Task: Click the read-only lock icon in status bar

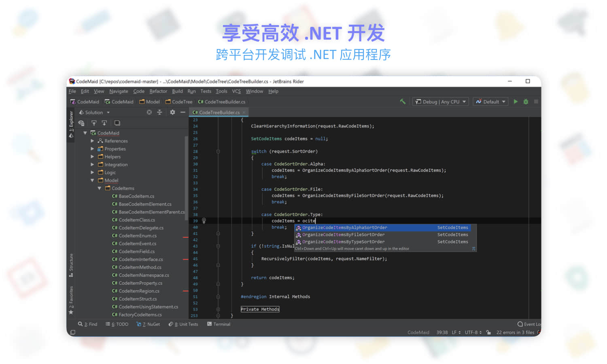Action: (x=488, y=332)
